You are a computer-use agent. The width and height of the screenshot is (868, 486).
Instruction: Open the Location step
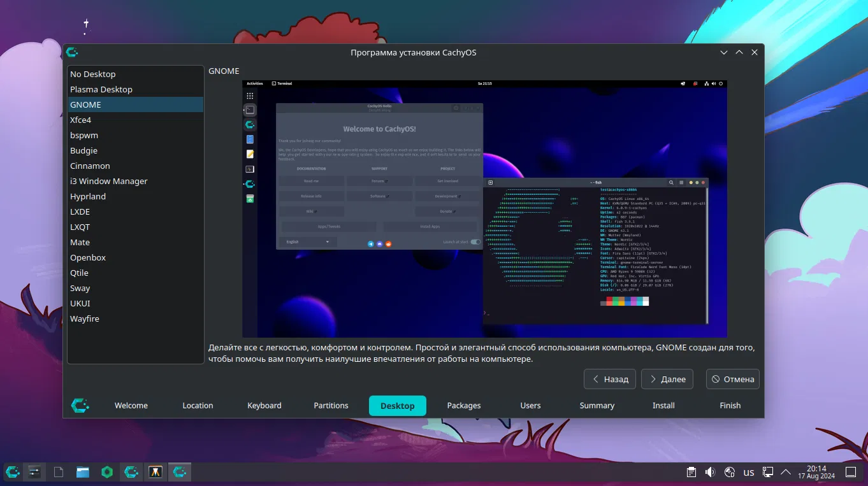pos(198,406)
